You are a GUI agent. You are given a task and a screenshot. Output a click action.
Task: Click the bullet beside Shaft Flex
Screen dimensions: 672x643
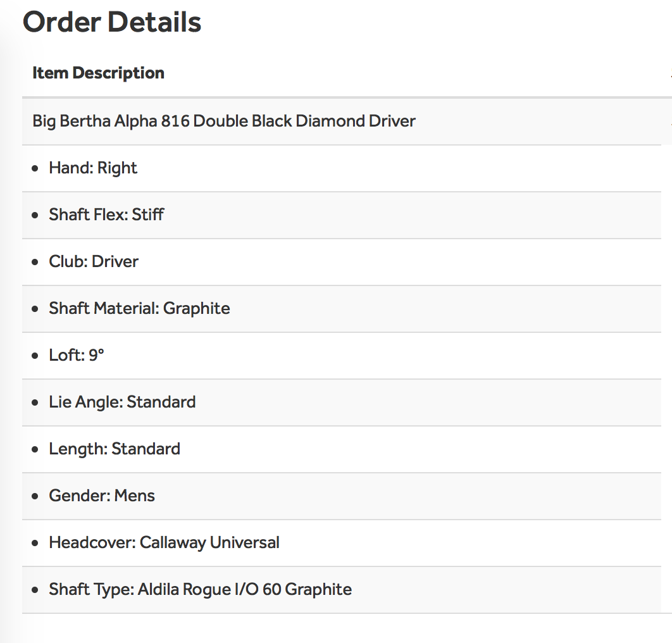35,215
